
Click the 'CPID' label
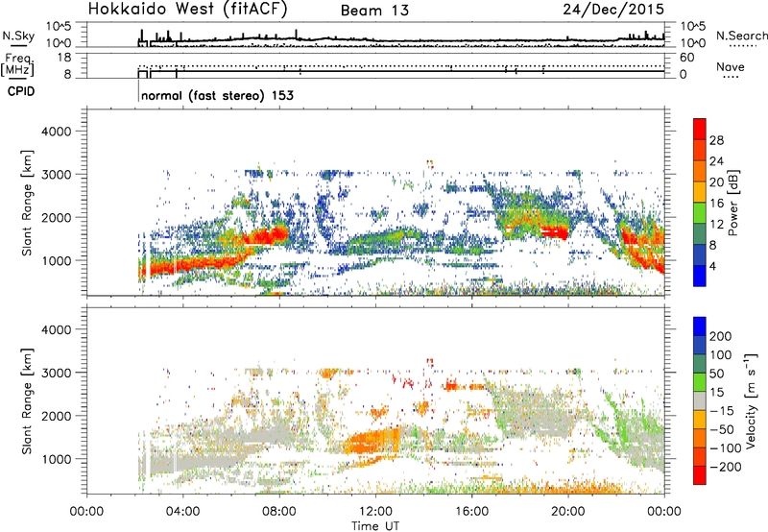coord(21,91)
